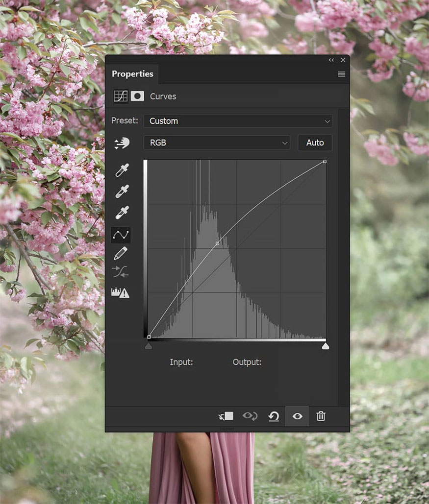
Task: Switch to the Properties tab
Action: pyautogui.click(x=132, y=74)
